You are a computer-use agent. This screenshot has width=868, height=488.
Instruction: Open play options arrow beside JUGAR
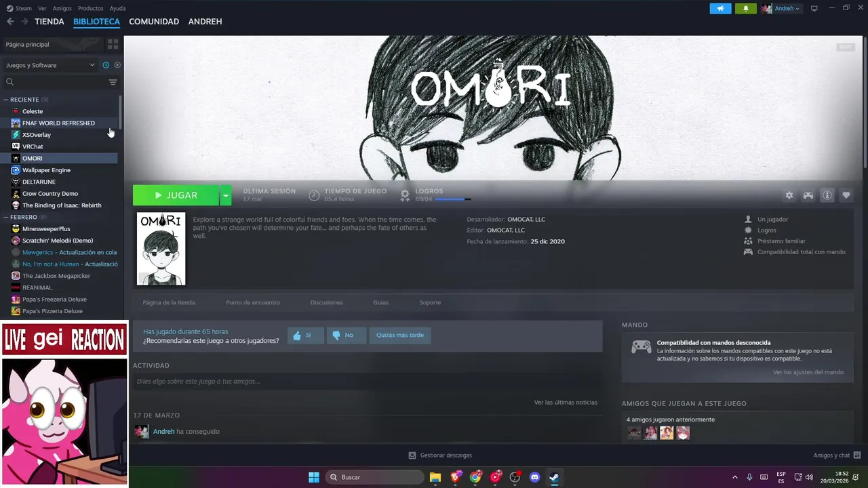[x=226, y=195]
